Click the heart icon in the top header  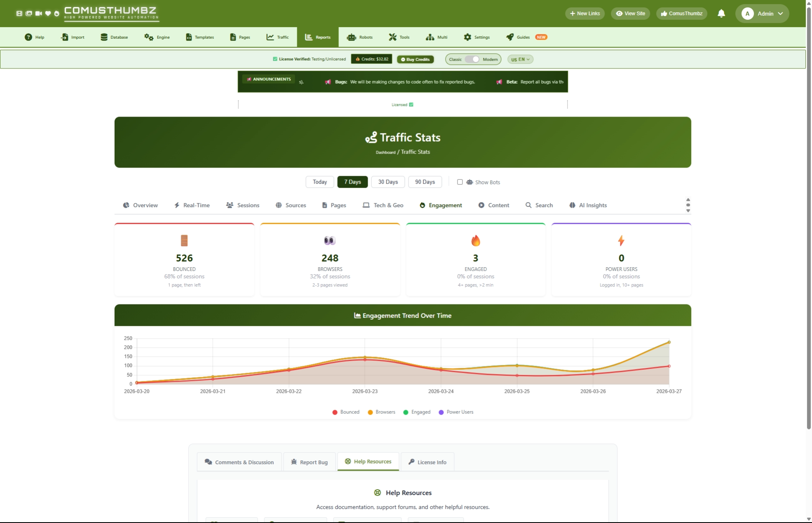[48, 13]
